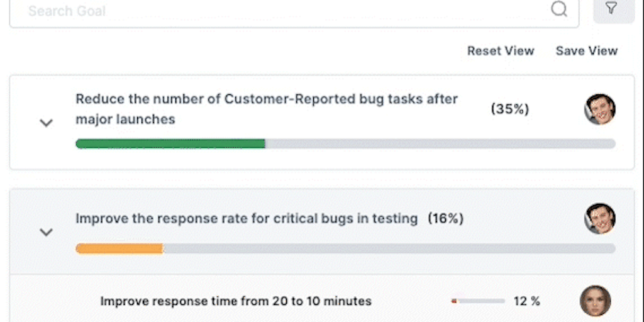Click the magnifier icon in Search Goal box
The image size is (644, 322).
click(558, 9)
